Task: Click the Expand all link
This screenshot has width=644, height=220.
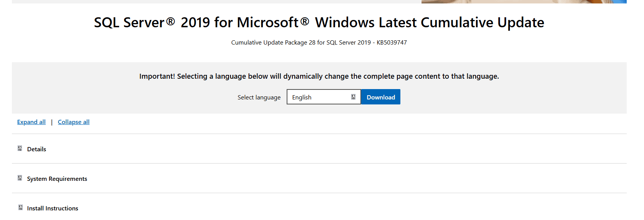Action: pos(32,122)
